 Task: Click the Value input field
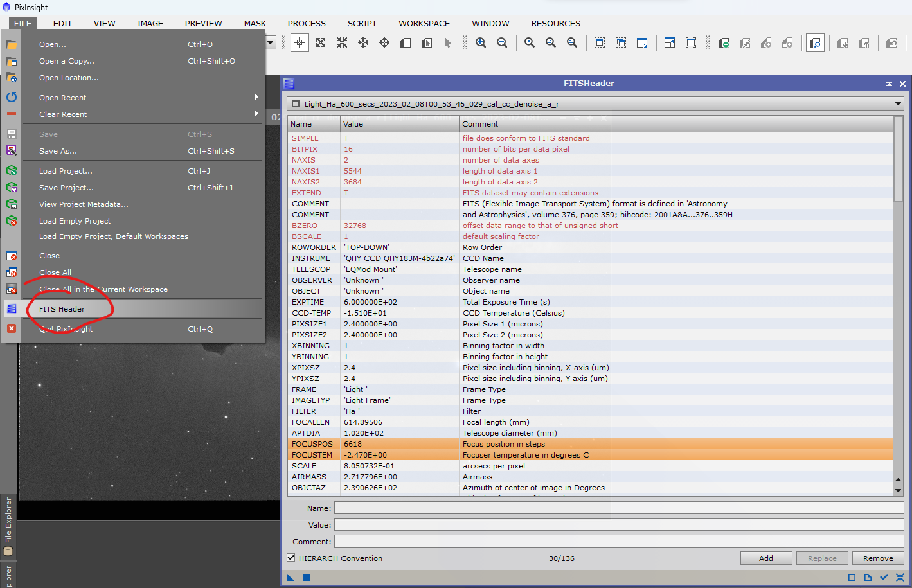619,524
